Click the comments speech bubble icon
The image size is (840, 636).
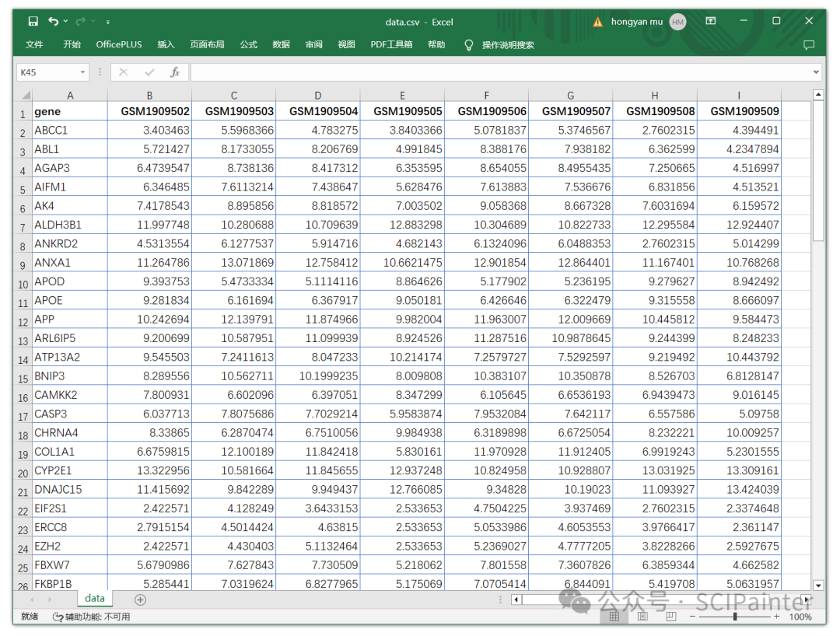[x=809, y=45]
